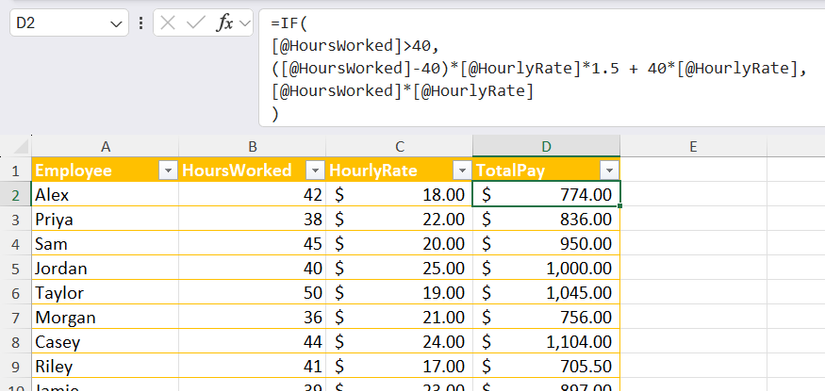This screenshot has height=391, width=825.
Task: Click Jordan's HourlyRate 25.00
Action: 399,268
